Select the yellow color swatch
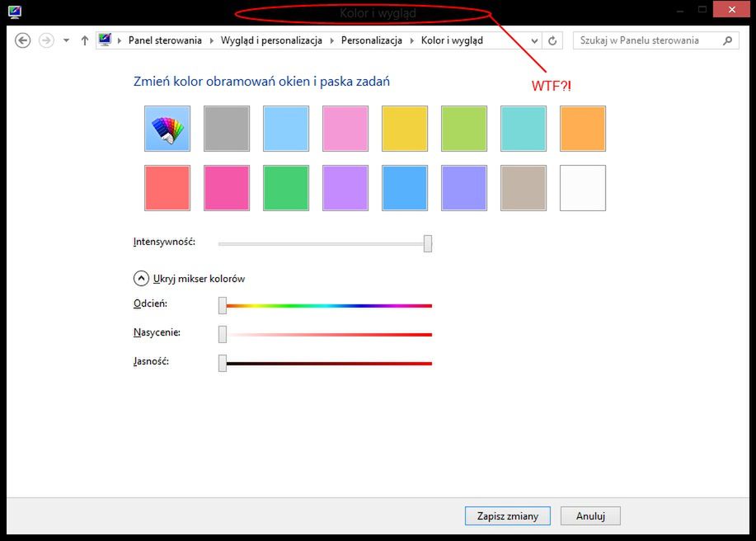The image size is (756, 541). [x=405, y=129]
